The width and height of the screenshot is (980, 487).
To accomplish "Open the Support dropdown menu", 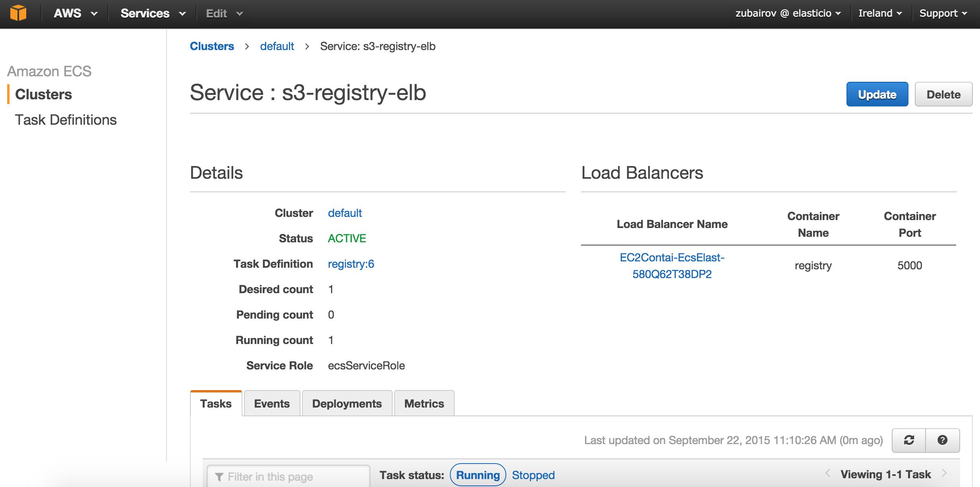I will coord(943,14).
